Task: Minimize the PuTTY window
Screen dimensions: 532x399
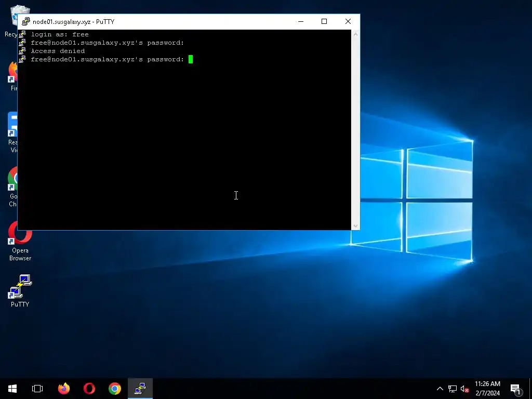Action: coord(301,21)
